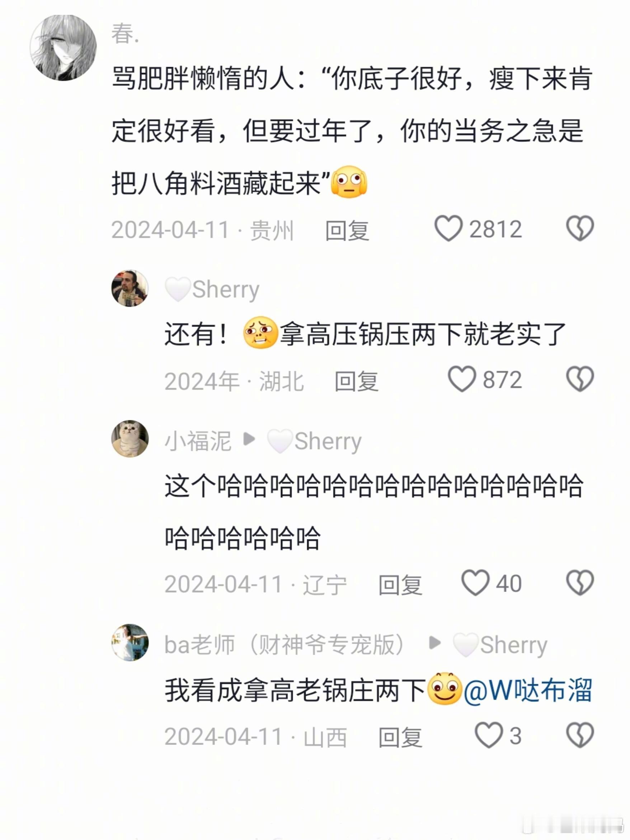This screenshot has height=840, width=630.
Task: Open the @W哒布溜 mention link
Action: tap(527, 690)
